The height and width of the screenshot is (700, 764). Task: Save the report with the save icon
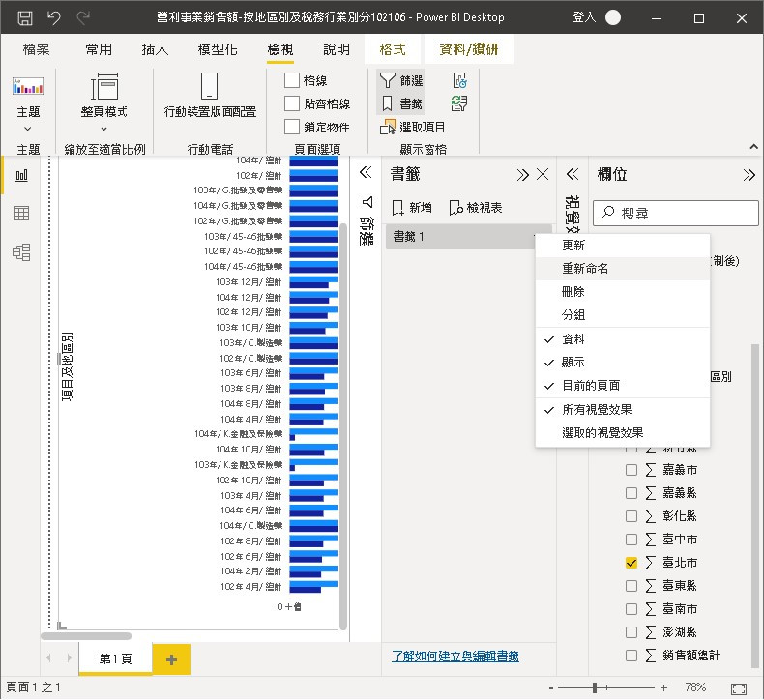[25, 18]
